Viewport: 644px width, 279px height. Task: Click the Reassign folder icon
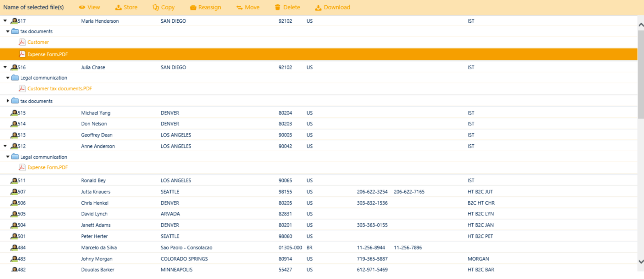point(193,8)
